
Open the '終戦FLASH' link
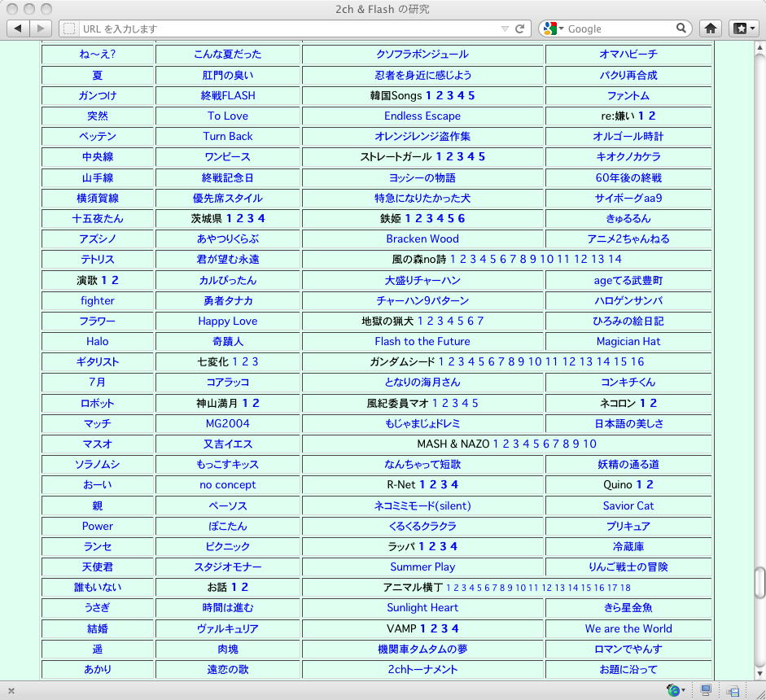pos(228,95)
